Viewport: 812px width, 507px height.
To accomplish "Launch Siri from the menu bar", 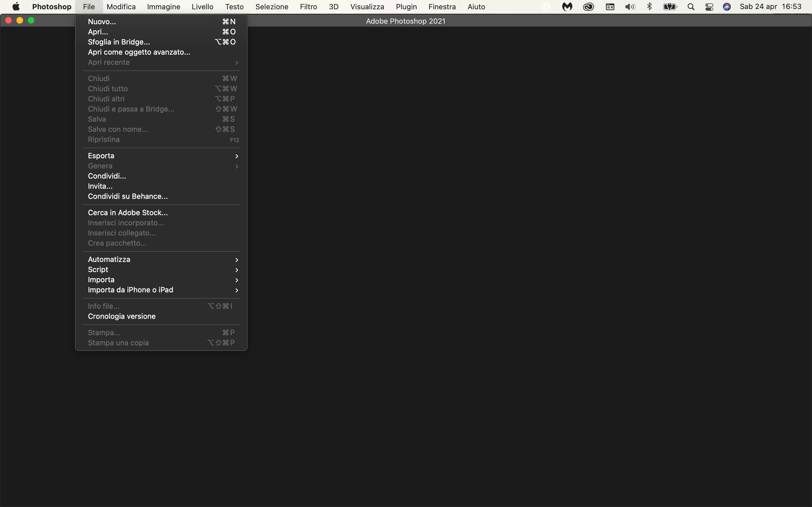I will [x=727, y=7].
